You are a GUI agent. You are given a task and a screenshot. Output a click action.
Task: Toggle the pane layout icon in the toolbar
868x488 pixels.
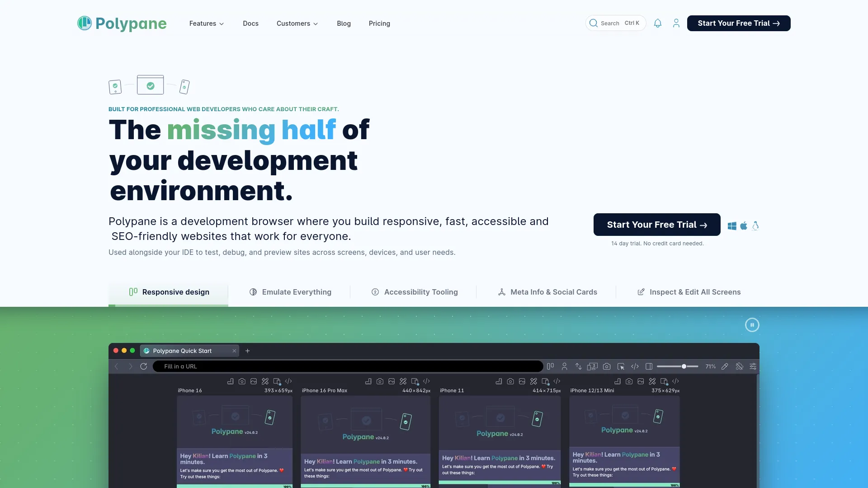tap(550, 366)
